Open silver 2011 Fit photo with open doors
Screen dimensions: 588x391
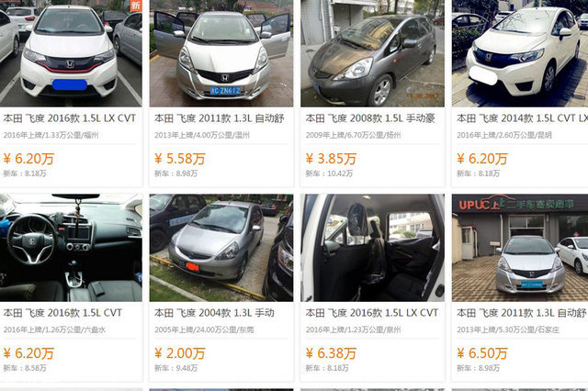click(x=221, y=53)
